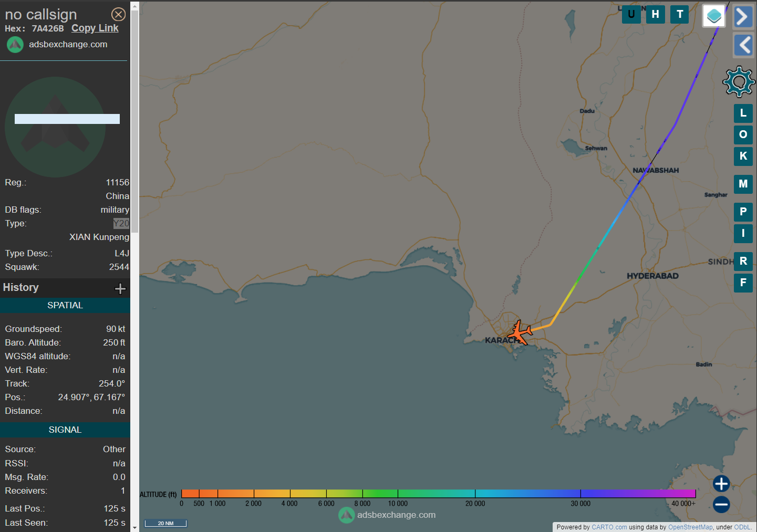Copy the aircraft link
The width and height of the screenshot is (757, 532).
(95, 28)
